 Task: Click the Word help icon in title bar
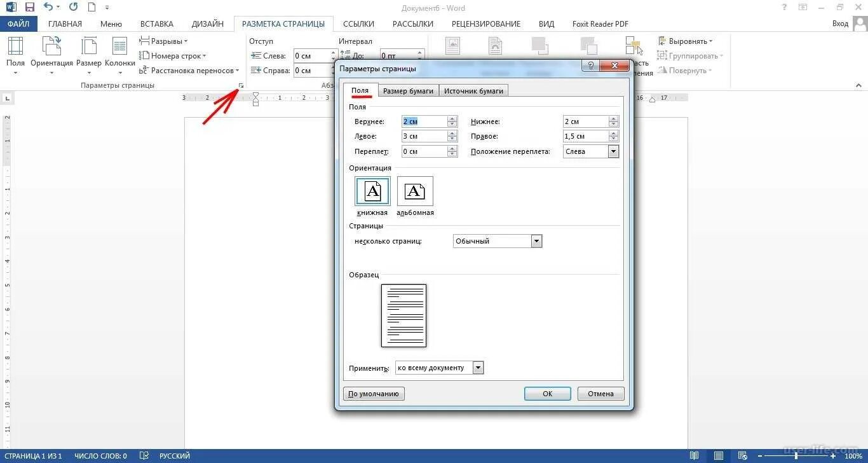(783, 8)
